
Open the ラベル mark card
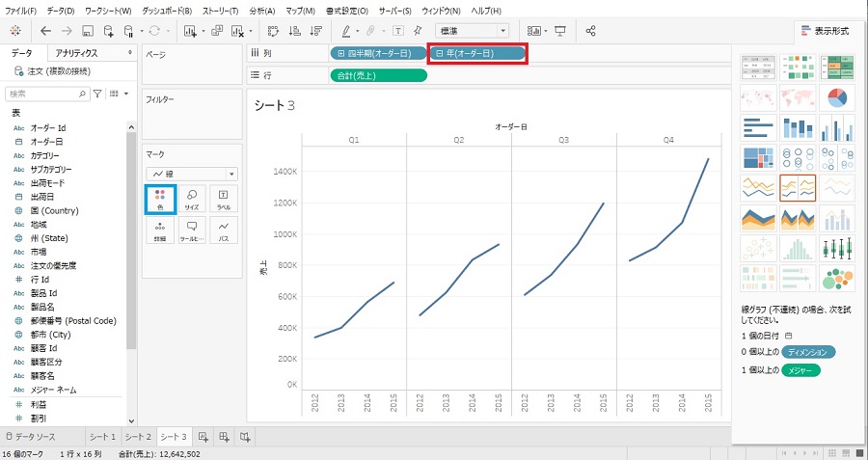[x=223, y=199]
